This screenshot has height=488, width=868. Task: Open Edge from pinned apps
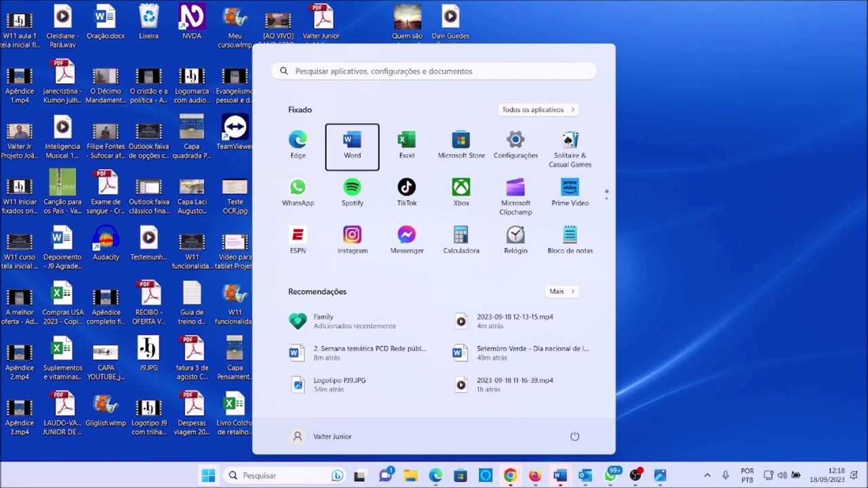click(298, 146)
